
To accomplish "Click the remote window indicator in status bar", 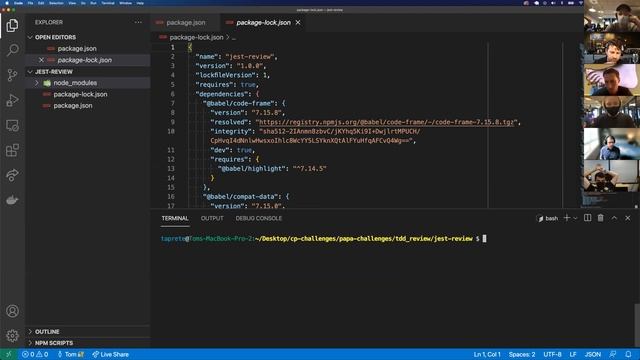I will 9,354.
